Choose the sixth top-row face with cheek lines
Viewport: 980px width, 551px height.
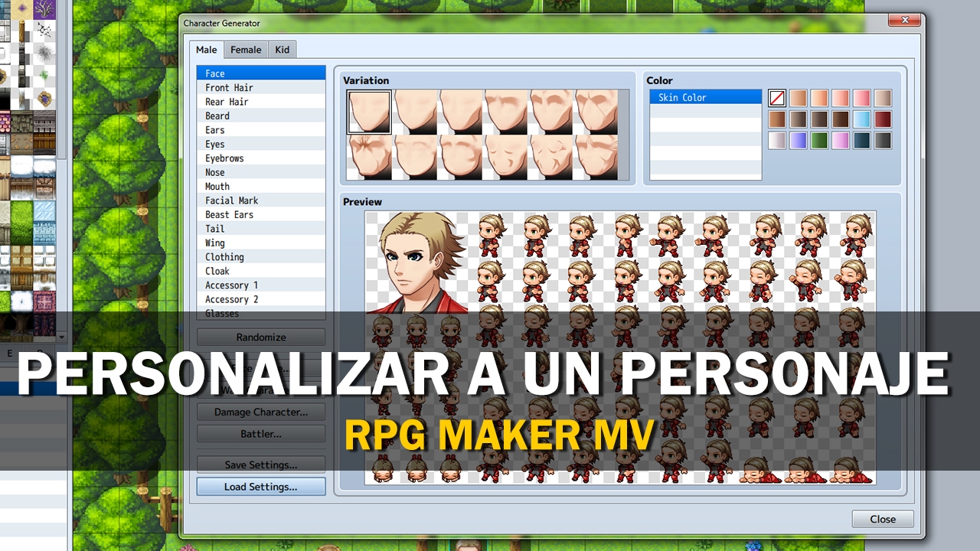pos(595,112)
